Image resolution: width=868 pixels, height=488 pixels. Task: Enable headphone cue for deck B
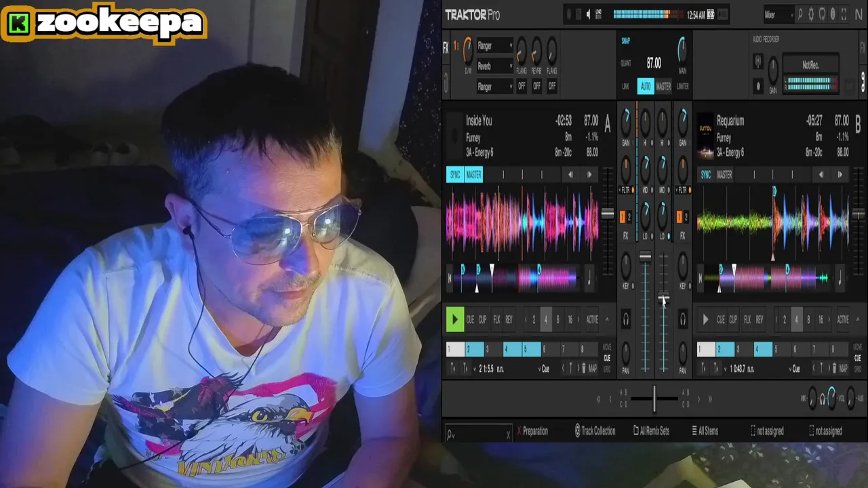[683, 319]
